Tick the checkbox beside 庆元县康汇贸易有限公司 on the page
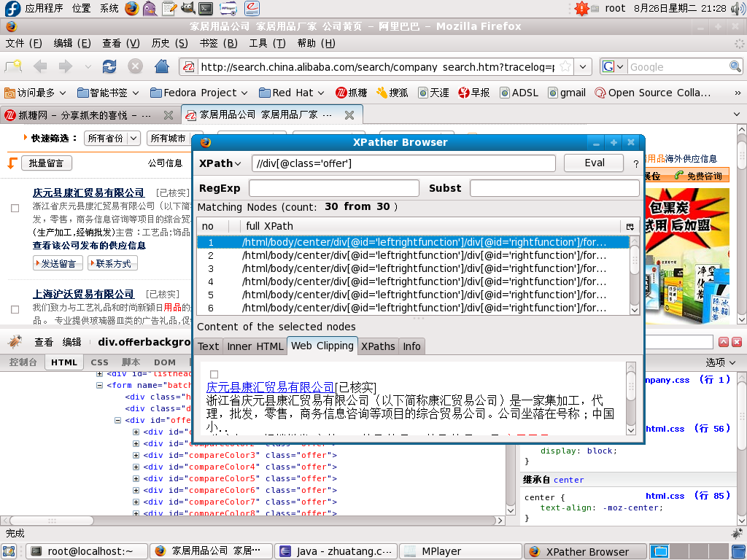 click(15, 208)
